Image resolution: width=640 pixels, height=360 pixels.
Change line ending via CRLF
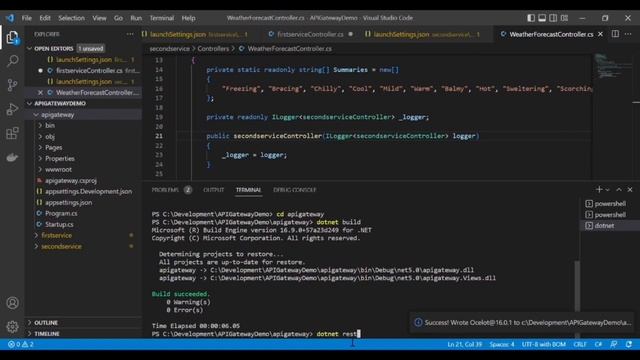580,344
